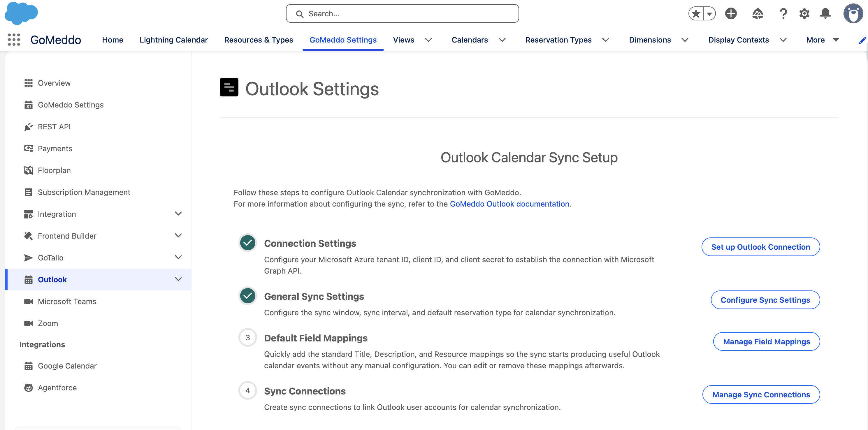Open the Favorites star icon

point(696,13)
